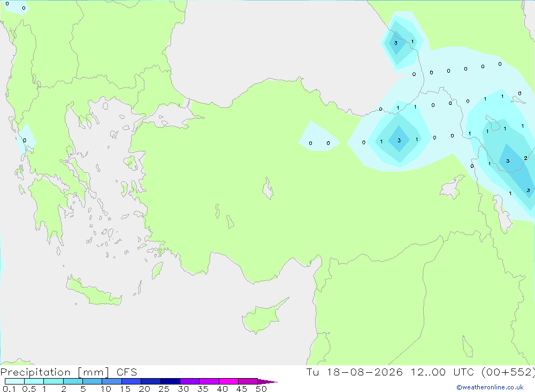
Task: Click the '12..00 UTC' time text
Action: [x=443, y=372]
